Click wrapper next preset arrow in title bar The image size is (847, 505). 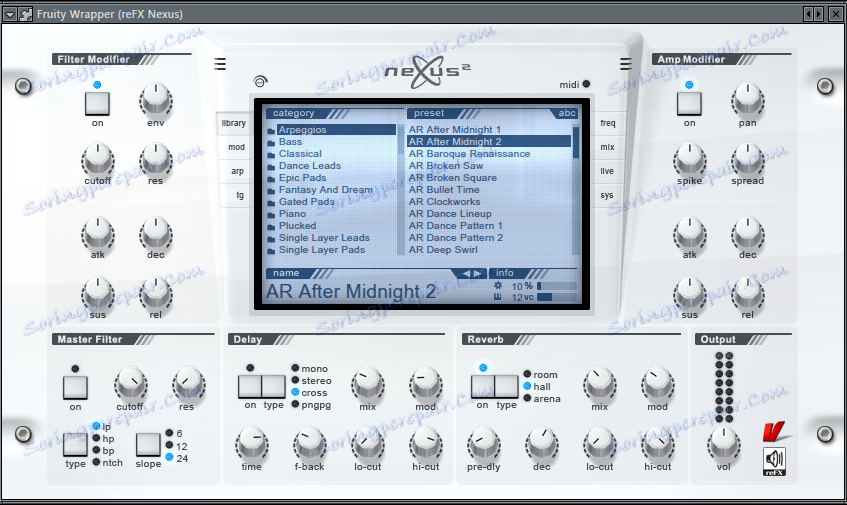point(818,14)
